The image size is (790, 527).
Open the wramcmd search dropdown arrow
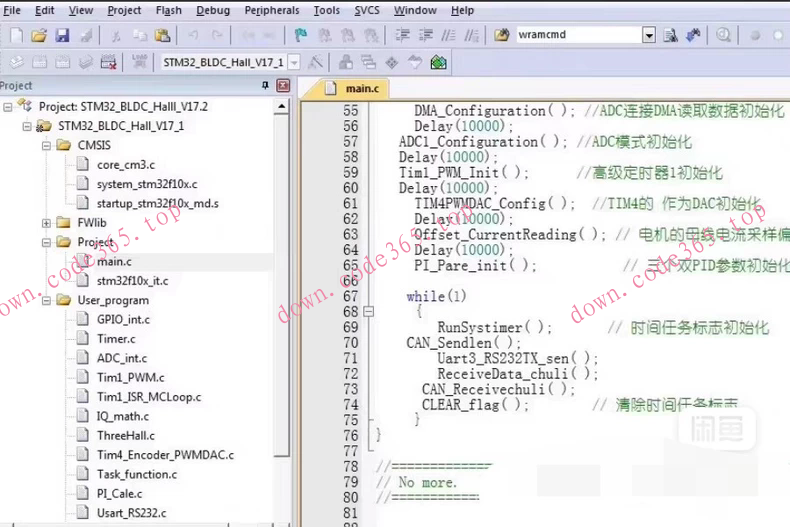pos(649,35)
